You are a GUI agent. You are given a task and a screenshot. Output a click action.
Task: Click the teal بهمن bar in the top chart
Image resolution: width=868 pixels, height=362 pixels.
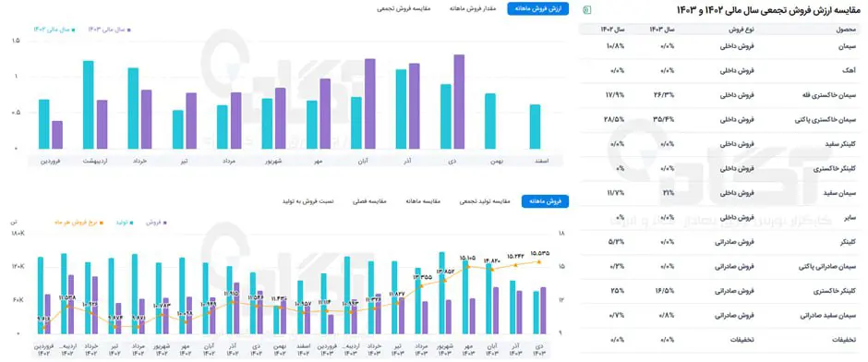[490, 121]
